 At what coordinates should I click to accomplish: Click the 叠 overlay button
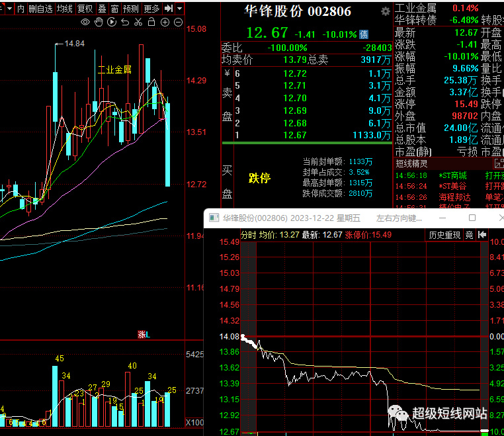(x=103, y=9)
